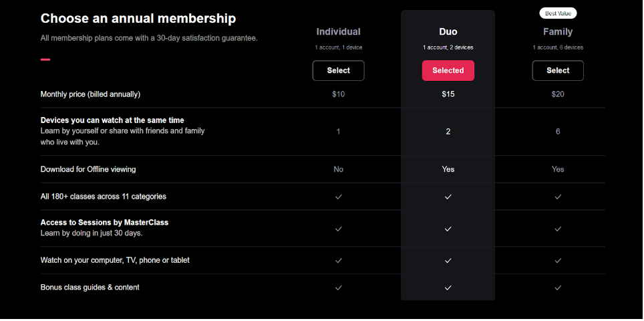This screenshot has height=321, width=644.
Task: Click the Selected button for Duo
Action: 448,70
